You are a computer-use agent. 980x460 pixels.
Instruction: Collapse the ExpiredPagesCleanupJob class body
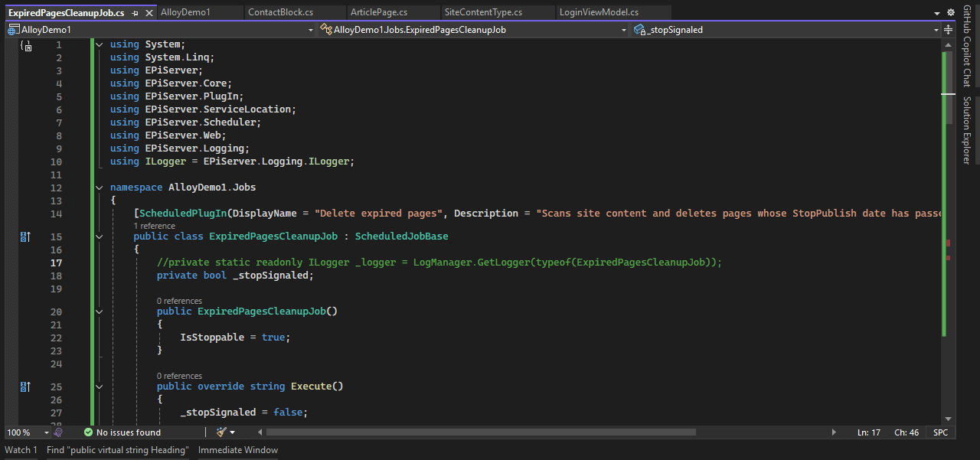(99, 236)
